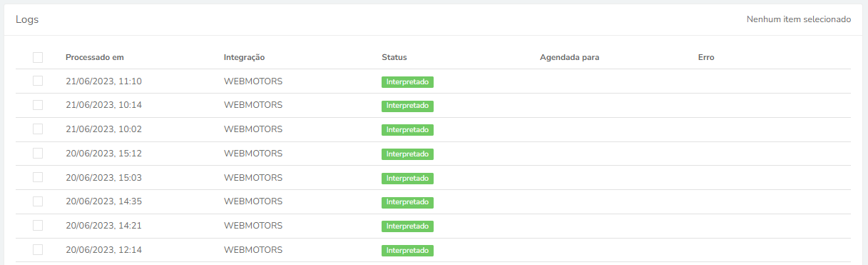Viewport: 868px width, 265px height.
Task: Select the 20/06/2023, 12:14 row checkbox
Action: 38,250
